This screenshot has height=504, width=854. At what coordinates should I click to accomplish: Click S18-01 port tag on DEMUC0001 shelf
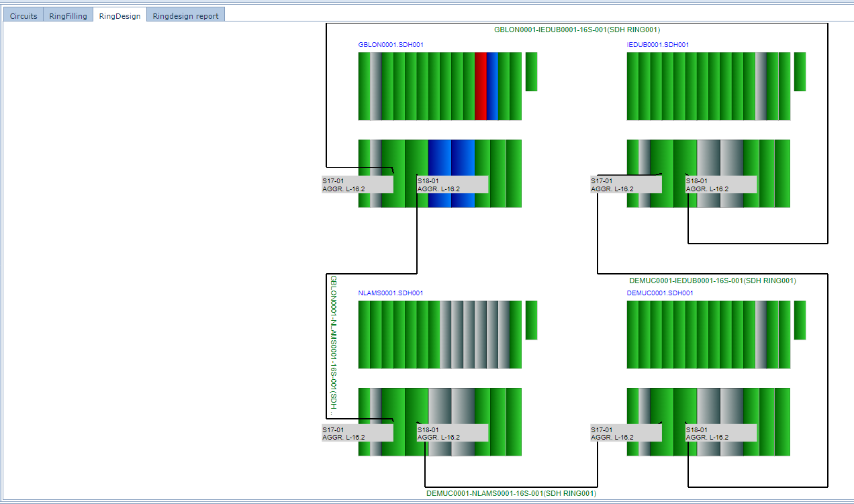tap(720, 433)
